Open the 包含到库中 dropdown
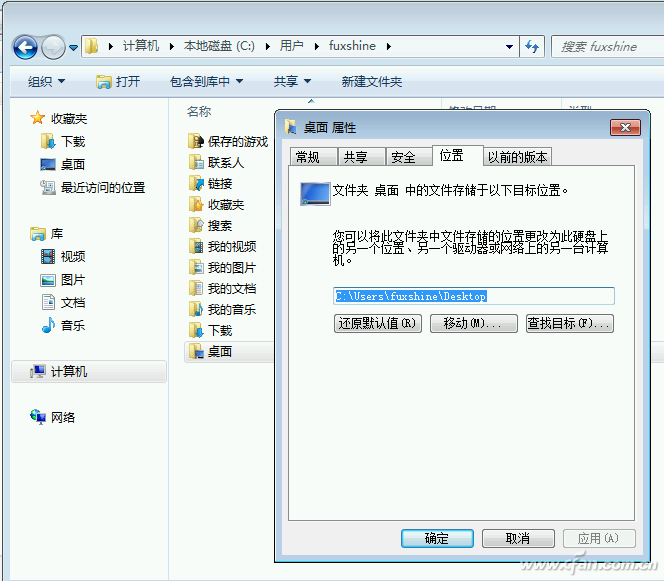 (206, 81)
